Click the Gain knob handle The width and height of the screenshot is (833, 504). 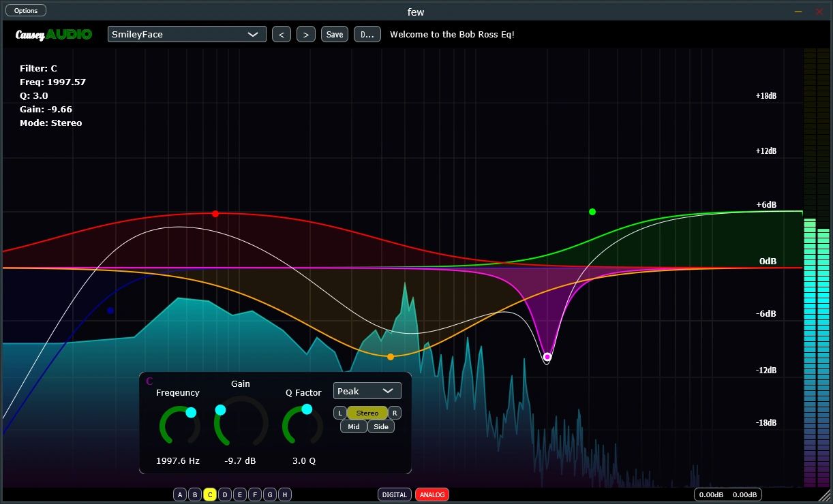coord(220,410)
